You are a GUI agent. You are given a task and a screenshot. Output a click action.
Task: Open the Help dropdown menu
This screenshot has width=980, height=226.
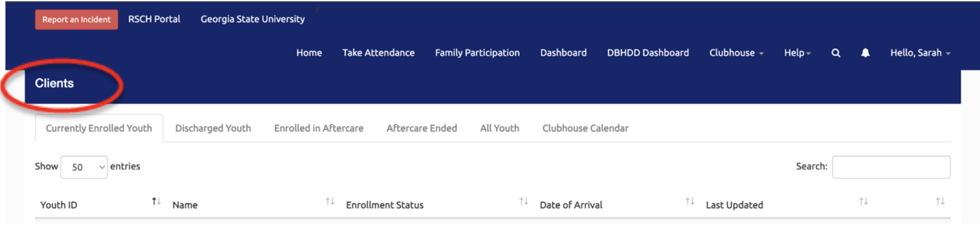pyautogui.click(x=797, y=53)
